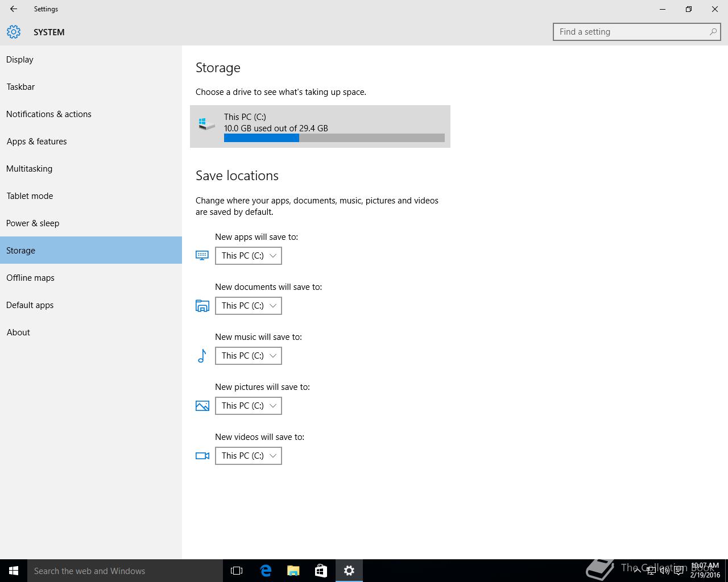This screenshot has height=582, width=728.
Task: Click 'New pictures will save to:' label
Action: pos(262,387)
